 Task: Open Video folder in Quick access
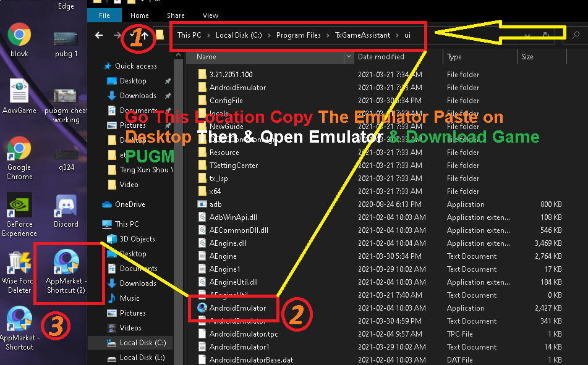click(123, 185)
